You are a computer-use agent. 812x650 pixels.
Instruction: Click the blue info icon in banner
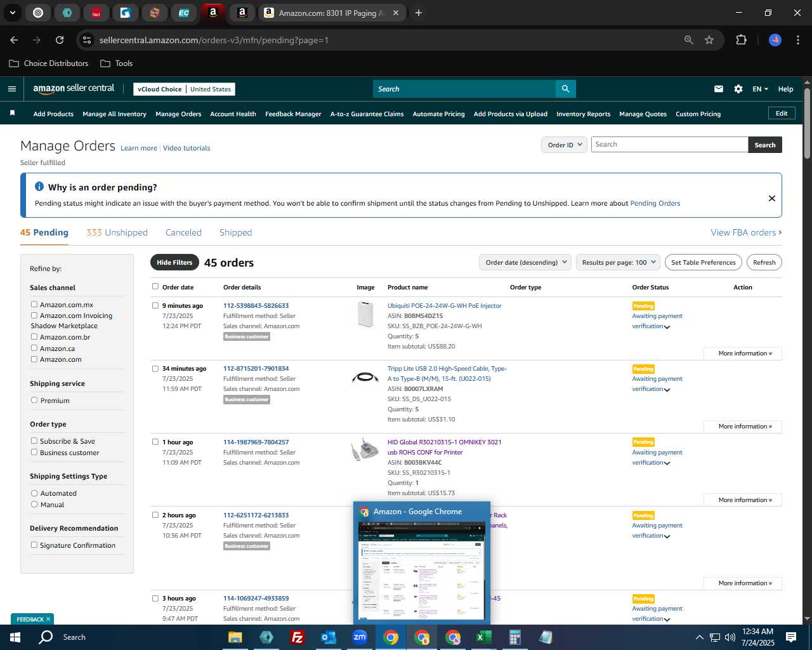click(x=39, y=187)
